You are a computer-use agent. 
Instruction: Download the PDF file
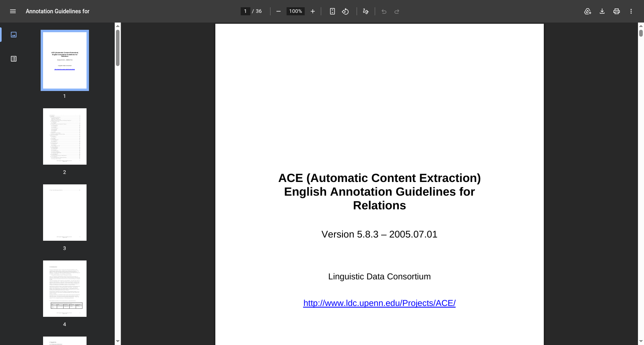[x=602, y=11]
